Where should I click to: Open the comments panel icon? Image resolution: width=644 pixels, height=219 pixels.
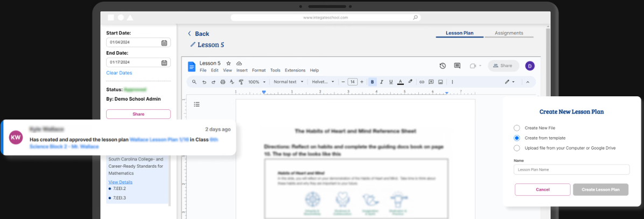457,66
